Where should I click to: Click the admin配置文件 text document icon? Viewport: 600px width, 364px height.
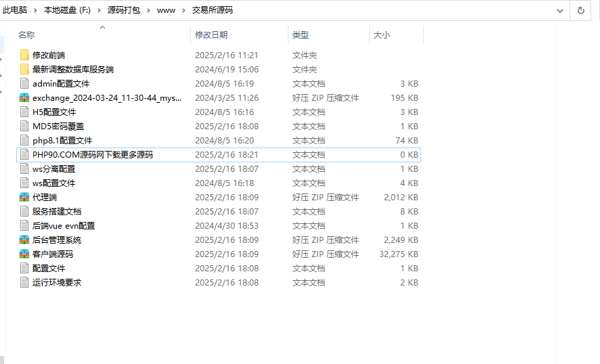[x=24, y=84]
